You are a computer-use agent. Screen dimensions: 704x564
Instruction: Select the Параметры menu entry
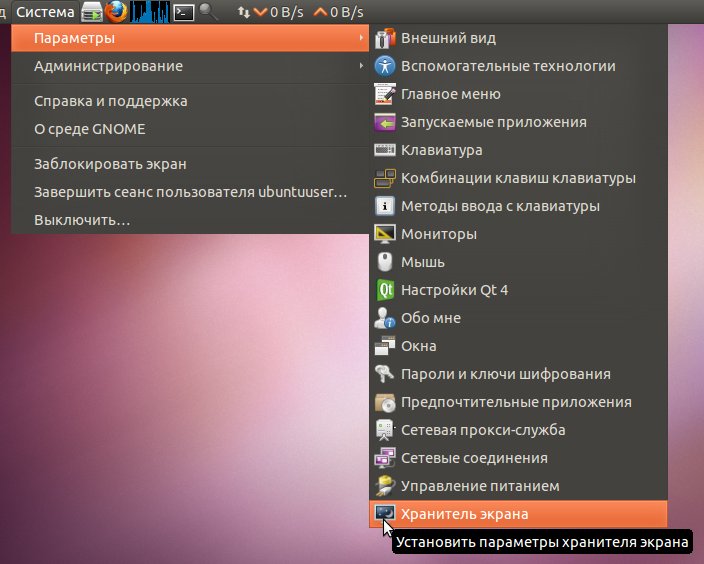point(190,38)
